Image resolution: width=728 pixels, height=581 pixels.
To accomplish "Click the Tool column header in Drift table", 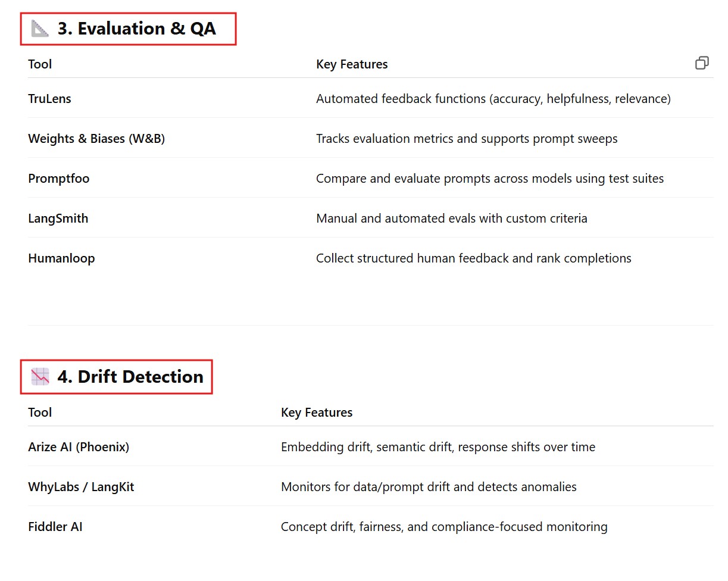I will [40, 413].
